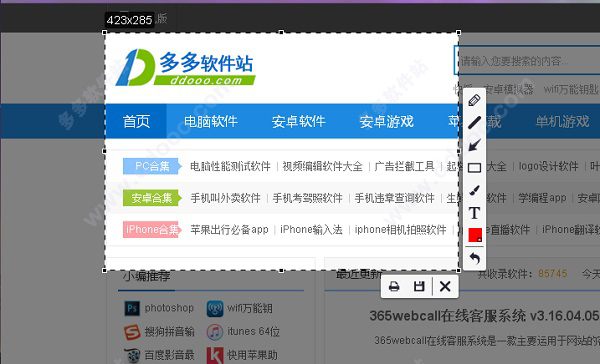Open the 单机游戏 navigation tab

tap(562, 121)
